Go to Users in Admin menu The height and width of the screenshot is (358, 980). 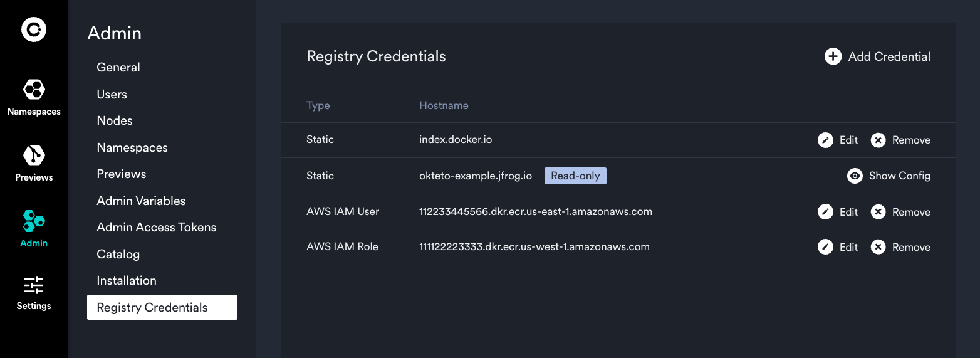click(x=112, y=94)
